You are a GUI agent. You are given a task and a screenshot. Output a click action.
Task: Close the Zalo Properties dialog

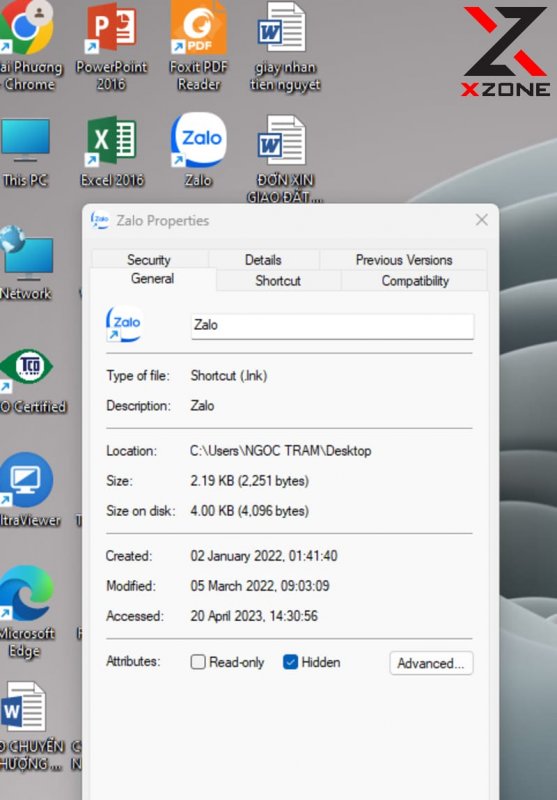[482, 220]
